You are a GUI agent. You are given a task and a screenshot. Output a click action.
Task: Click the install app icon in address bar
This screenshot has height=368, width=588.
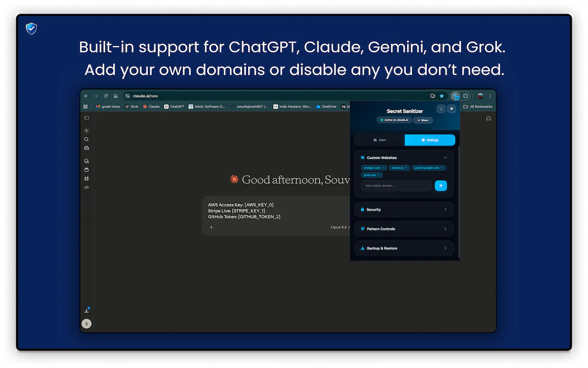click(x=433, y=96)
